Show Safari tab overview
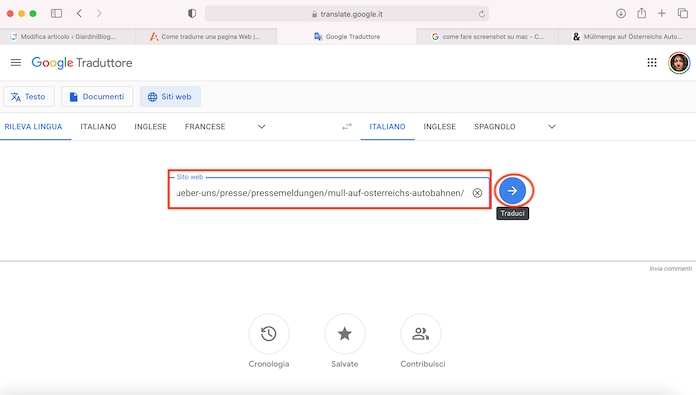Viewport: 696px width, 395px height. [x=683, y=13]
